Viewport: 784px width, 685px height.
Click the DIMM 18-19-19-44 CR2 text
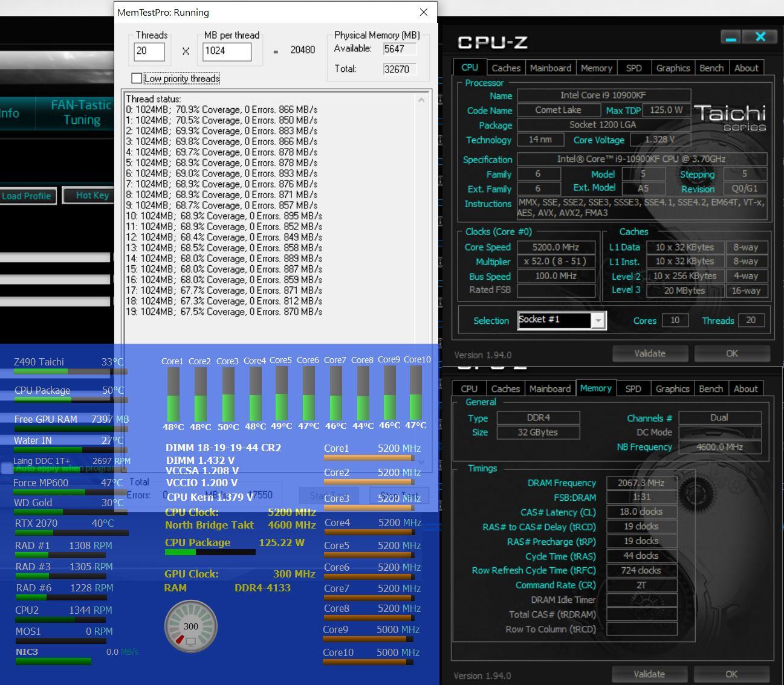point(224,448)
